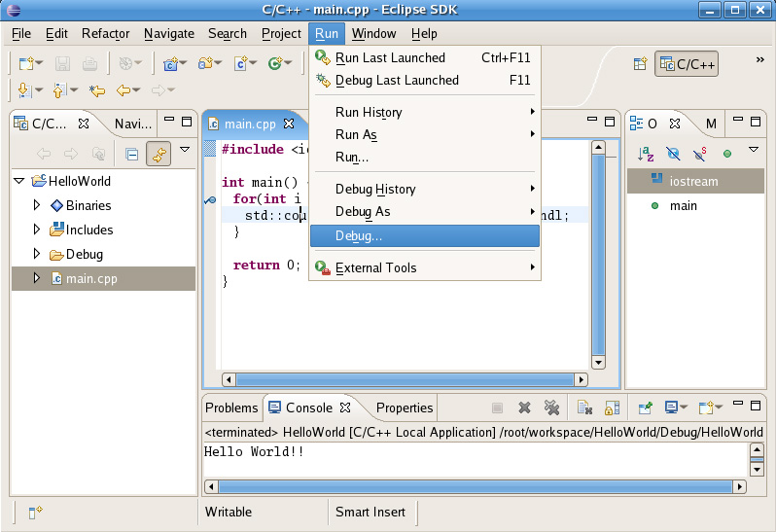Click the Open Perspective icon
The width and height of the screenshot is (776, 532).
pos(640,64)
